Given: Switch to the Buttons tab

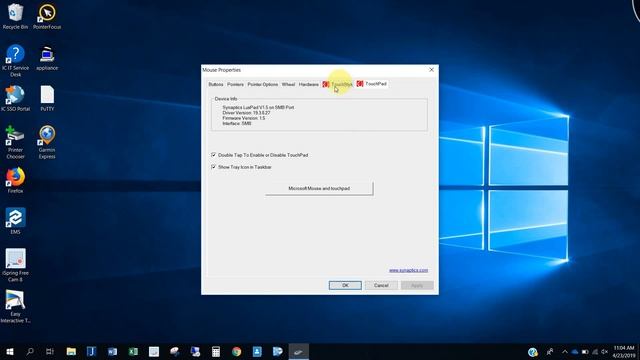Looking at the screenshot, I should pos(216,84).
